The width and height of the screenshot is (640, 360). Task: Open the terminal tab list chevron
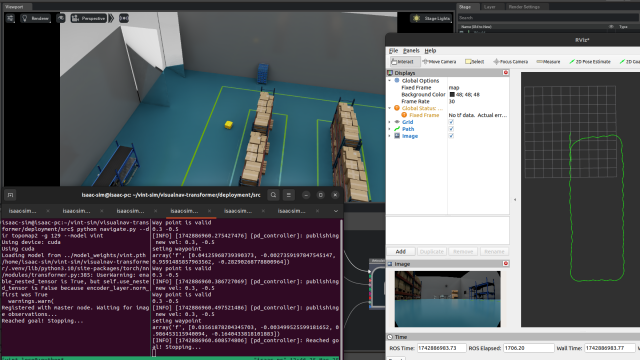[x=336, y=211]
